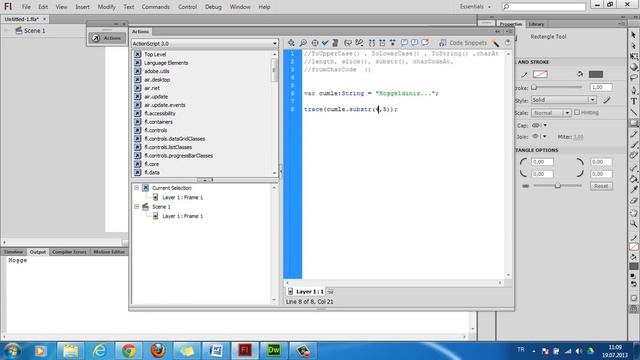Select the Pen tool
640x360 pixels.
click(633, 90)
